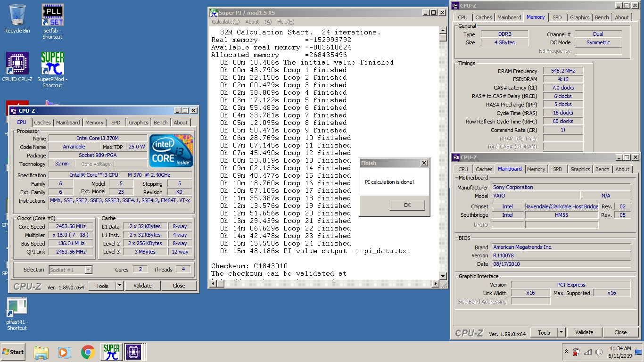Click Tools button in CPU window
The height and width of the screenshot is (362, 644).
coord(102,286)
